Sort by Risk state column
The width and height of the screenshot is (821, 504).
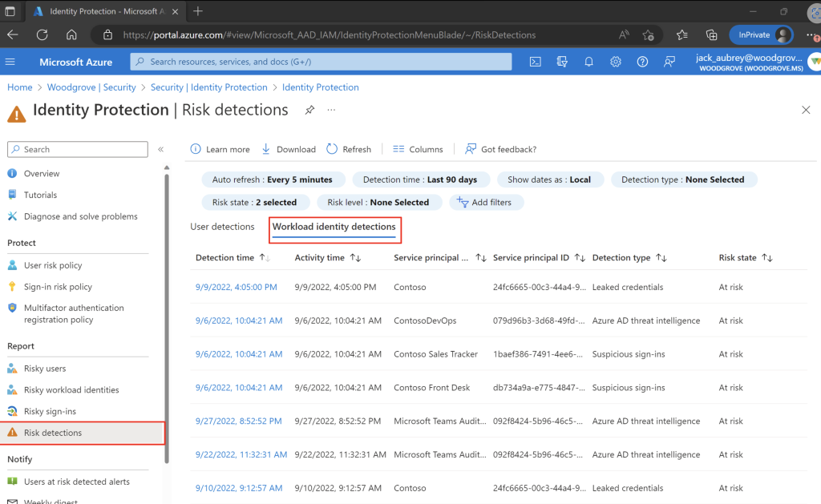coord(745,257)
